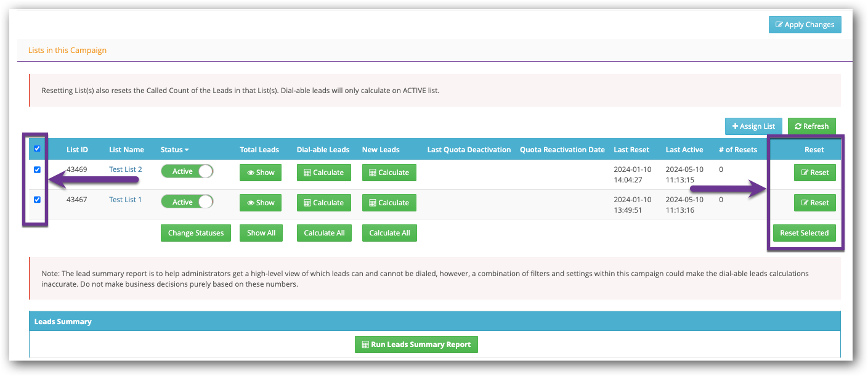Uncheck the checkbox for list 43467
This screenshot has width=868, height=376.
pyautogui.click(x=37, y=200)
